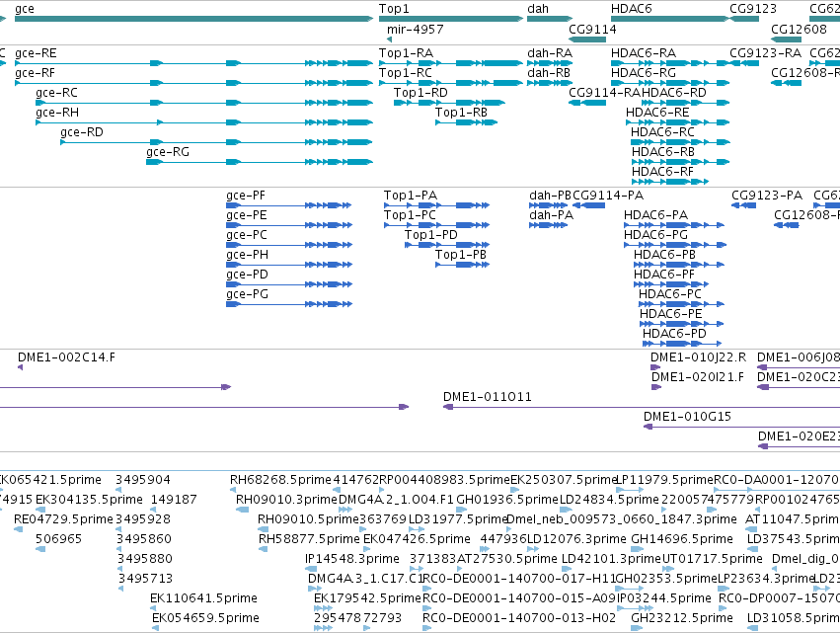The image size is (840, 633).
Task: Select transcript label HDAC6-RG
Action: coord(644,73)
